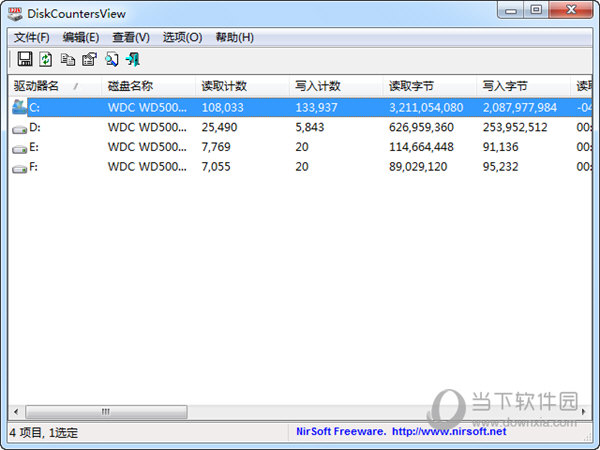Maximize the DiskCountersView window

536,10
